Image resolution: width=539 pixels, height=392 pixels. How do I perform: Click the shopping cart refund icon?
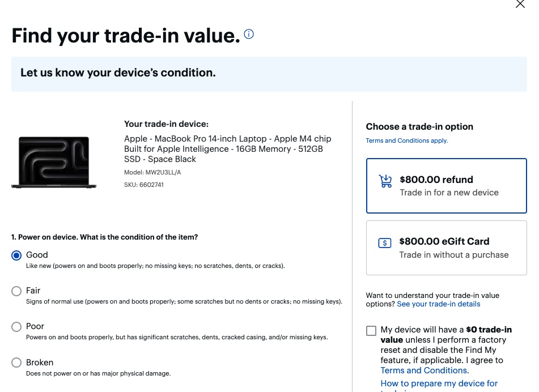(385, 181)
